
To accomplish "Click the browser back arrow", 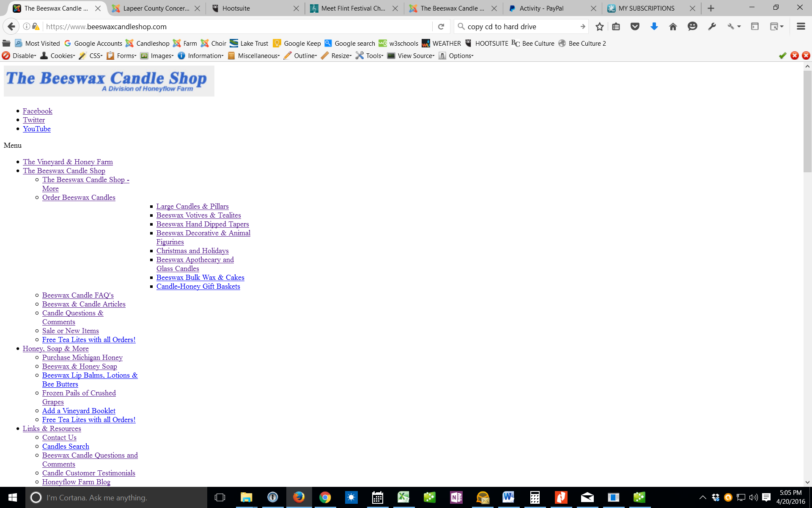I will click(x=11, y=27).
